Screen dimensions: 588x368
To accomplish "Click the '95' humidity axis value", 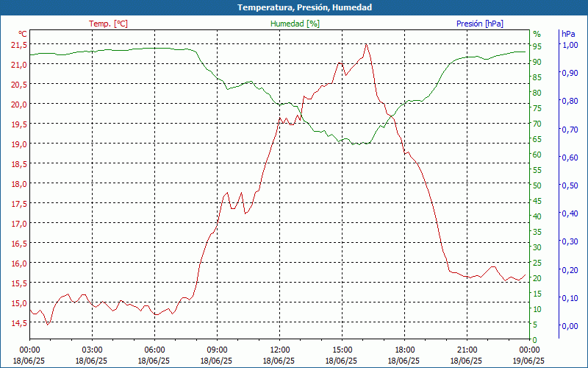I will 537,46.
